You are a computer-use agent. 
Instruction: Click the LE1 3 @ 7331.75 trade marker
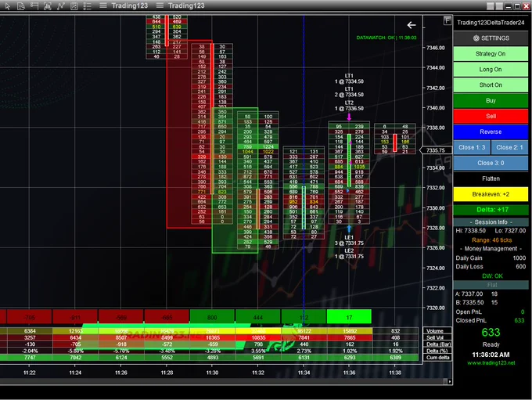pos(349,240)
